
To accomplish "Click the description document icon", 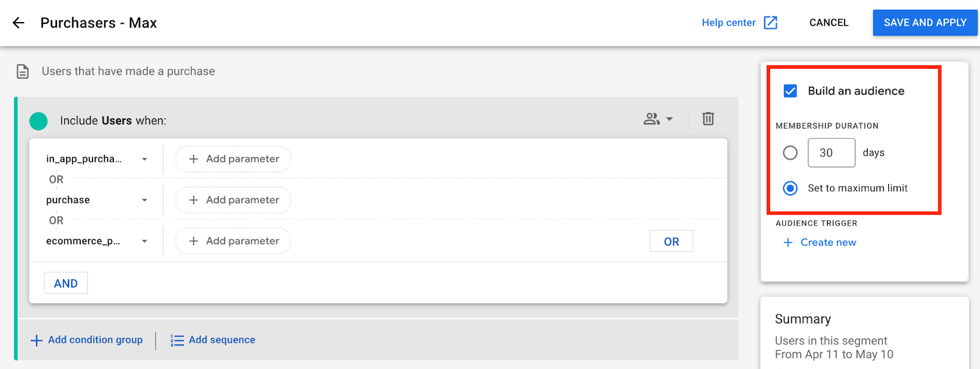I will click(x=23, y=72).
